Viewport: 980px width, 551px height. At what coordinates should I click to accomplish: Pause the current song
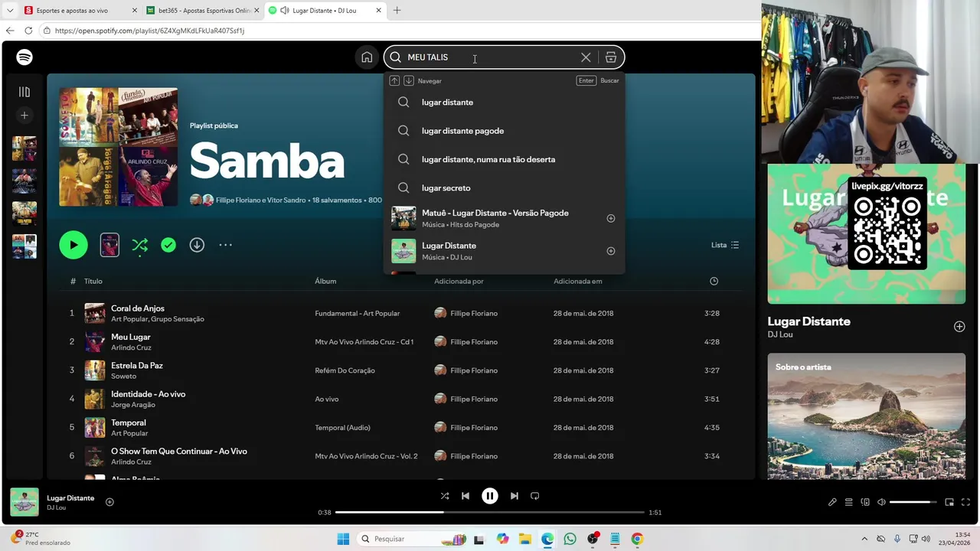(490, 496)
